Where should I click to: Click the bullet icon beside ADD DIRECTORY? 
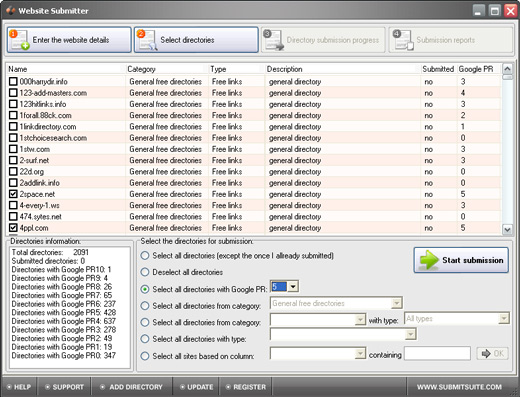tap(103, 387)
